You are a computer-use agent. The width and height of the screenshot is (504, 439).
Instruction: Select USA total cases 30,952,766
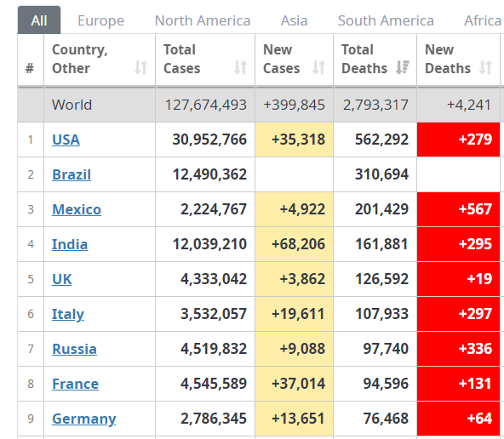209,140
